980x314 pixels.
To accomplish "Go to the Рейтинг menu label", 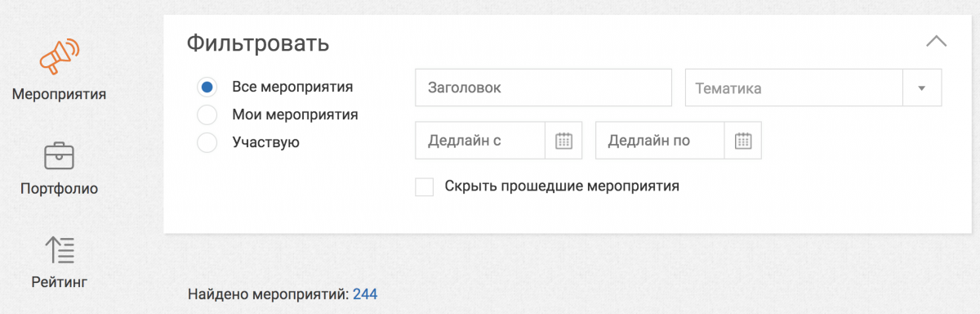I will click(60, 283).
